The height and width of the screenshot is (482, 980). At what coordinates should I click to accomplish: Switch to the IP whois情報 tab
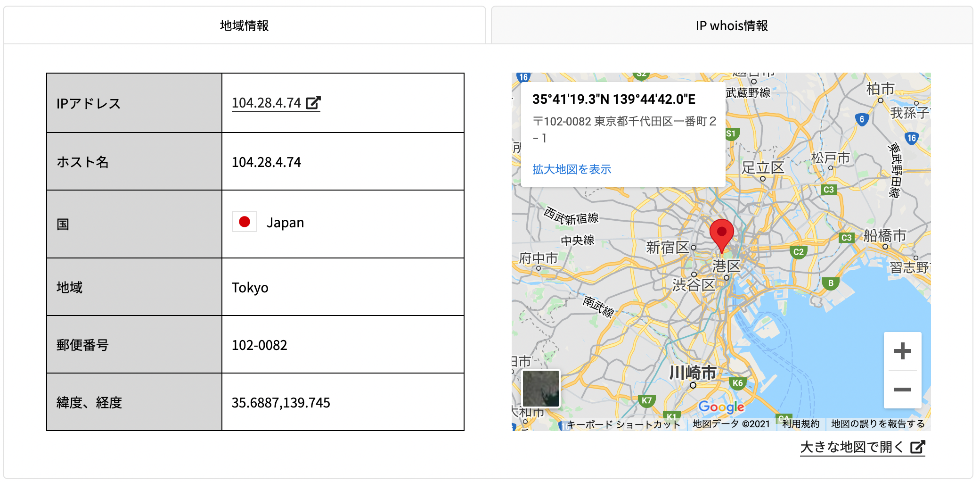732,25
